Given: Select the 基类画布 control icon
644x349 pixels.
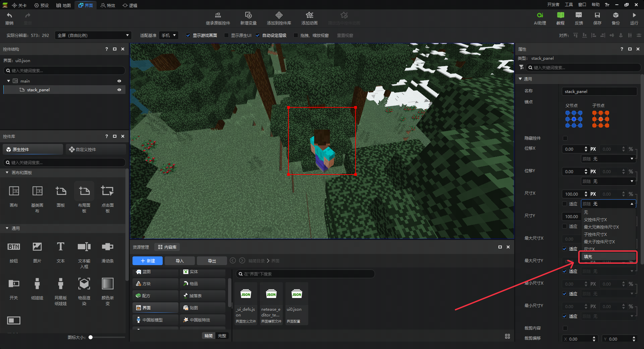Looking at the screenshot, I should tap(37, 191).
